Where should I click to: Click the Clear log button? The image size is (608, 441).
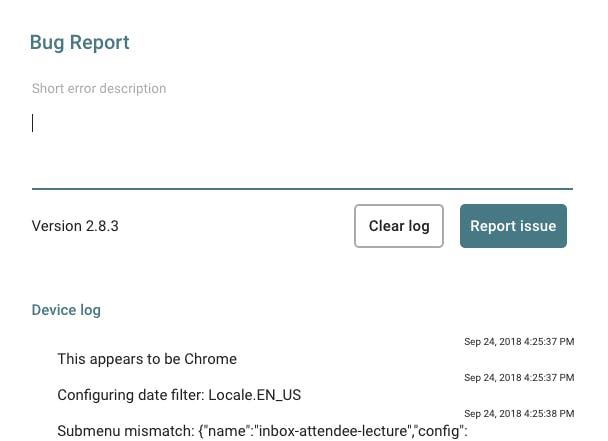click(399, 226)
